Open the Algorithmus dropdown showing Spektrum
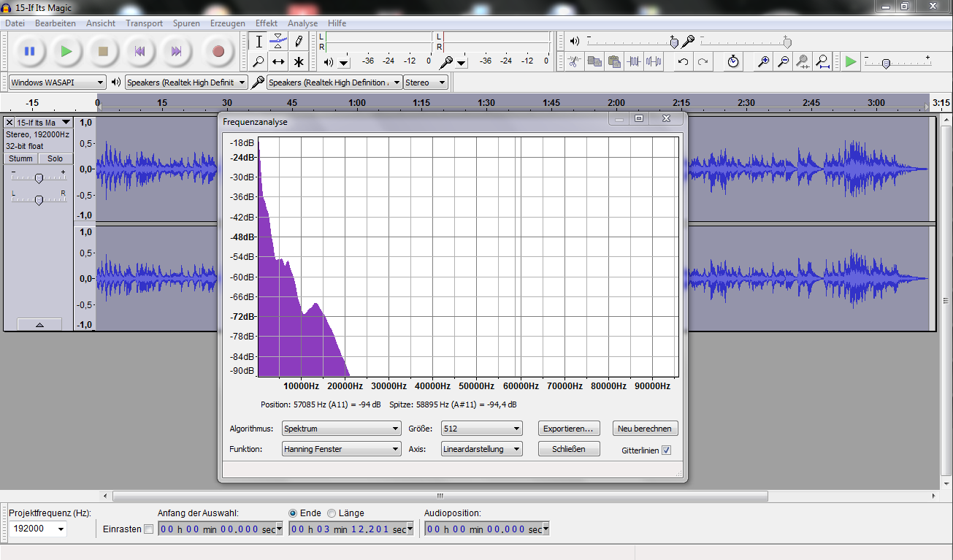The width and height of the screenshot is (953, 560). pyautogui.click(x=341, y=429)
